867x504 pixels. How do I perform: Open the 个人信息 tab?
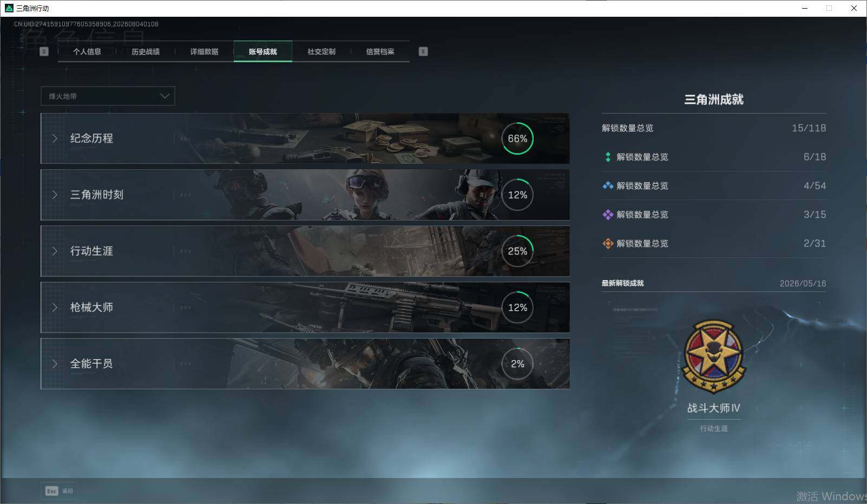click(87, 51)
